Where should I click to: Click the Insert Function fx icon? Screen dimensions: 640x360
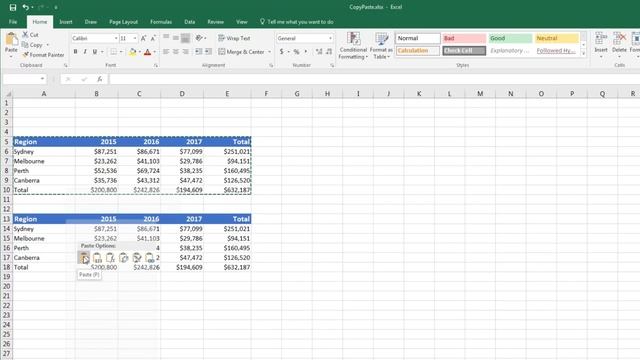[x=100, y=79]
